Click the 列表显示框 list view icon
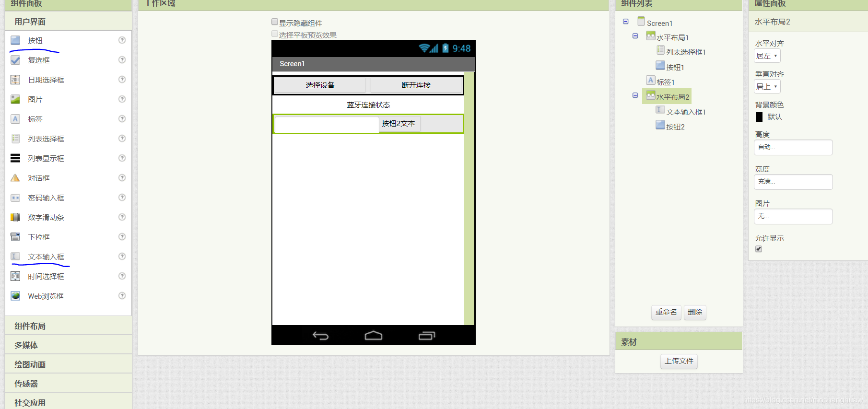The image size is (868, 409). pyautogui.click(x=15, y=158)
